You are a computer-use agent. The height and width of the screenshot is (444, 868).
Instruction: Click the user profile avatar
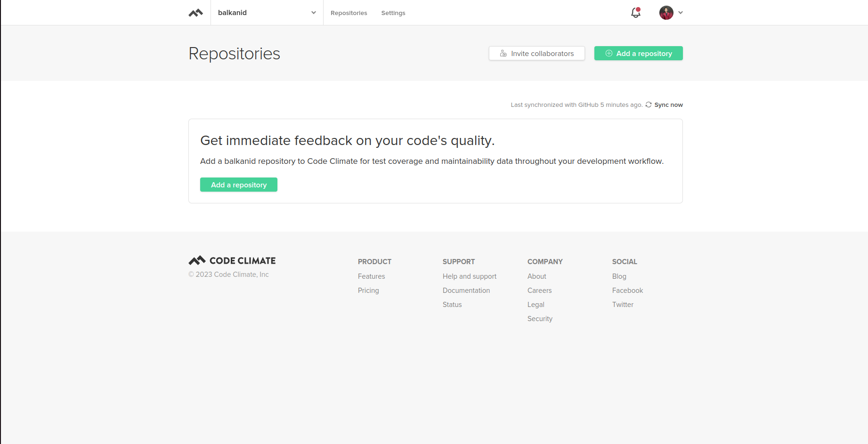click(666, 13)
